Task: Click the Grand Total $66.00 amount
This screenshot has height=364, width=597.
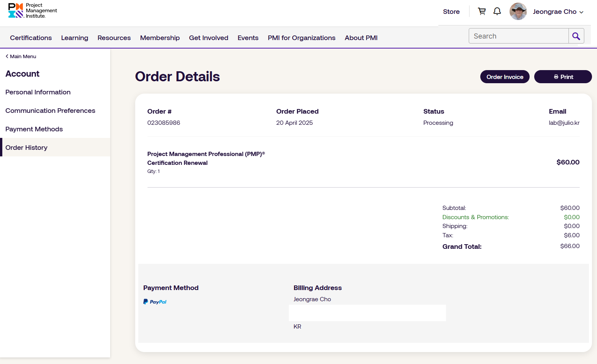Action: (570, 246)
